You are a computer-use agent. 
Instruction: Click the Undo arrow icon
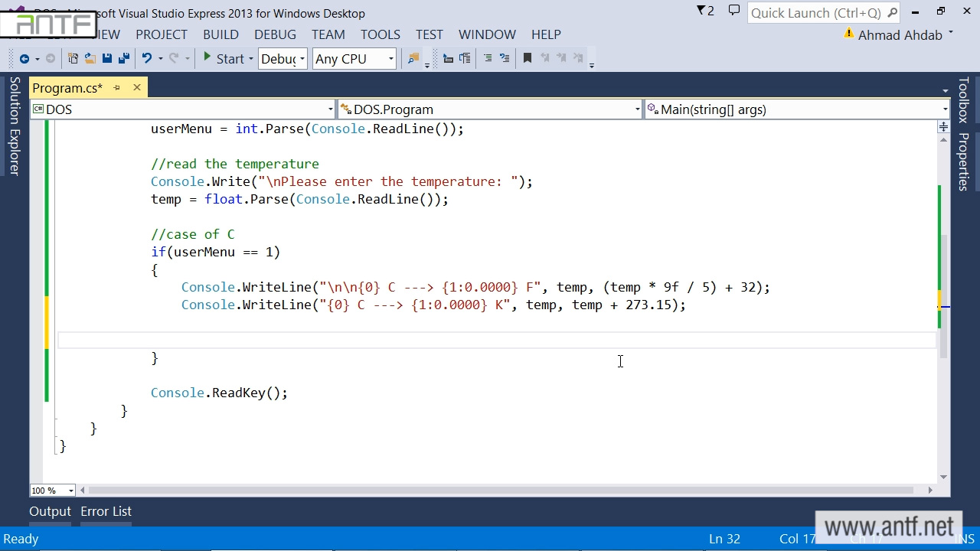coord(147,59)
